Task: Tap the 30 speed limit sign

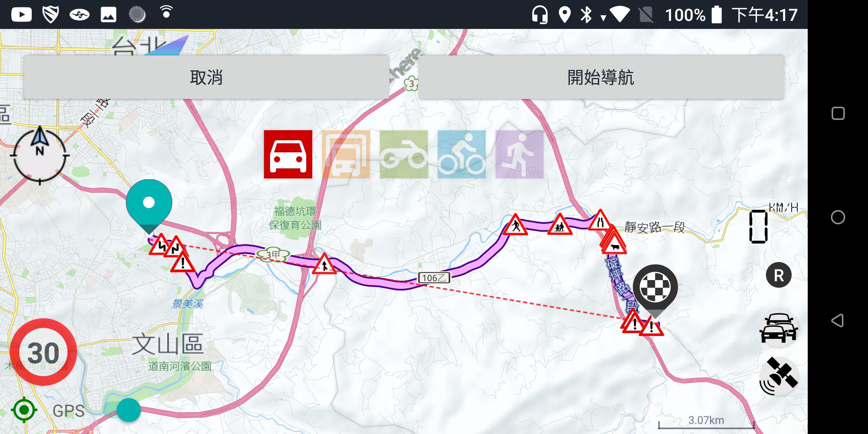Action: click(x=43, y=352)
